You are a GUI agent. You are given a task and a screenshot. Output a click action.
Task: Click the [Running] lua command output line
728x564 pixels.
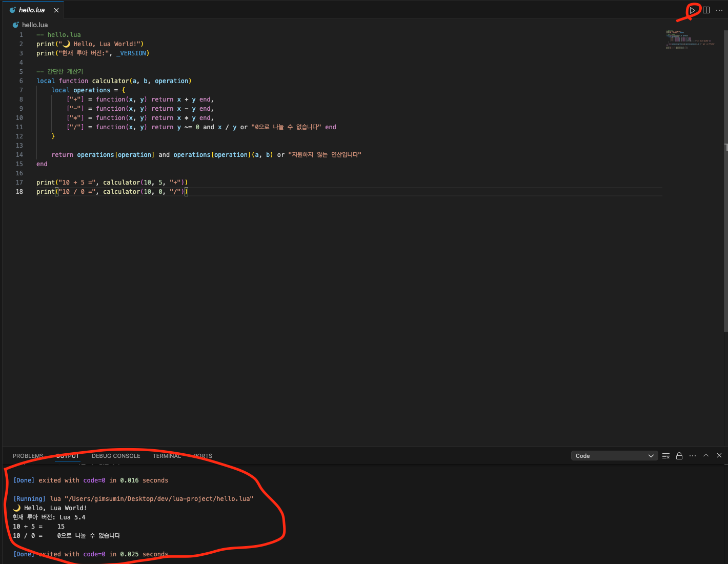[133, 499]
